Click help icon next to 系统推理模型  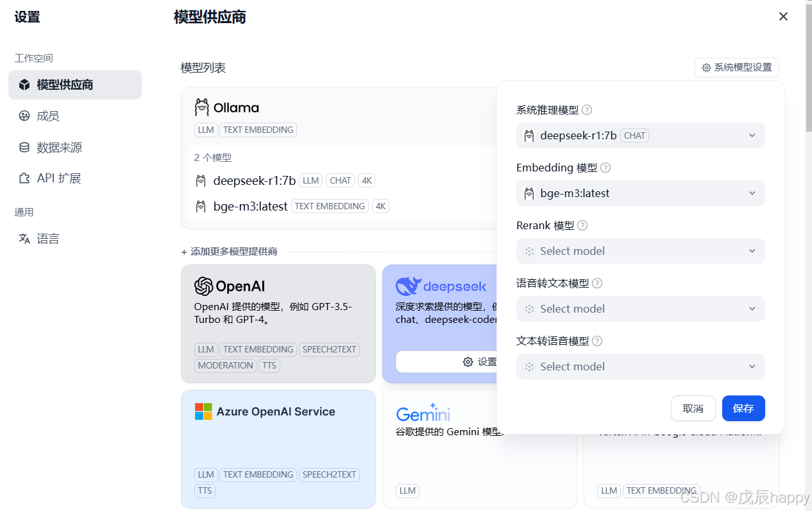[x=587, y=110]
